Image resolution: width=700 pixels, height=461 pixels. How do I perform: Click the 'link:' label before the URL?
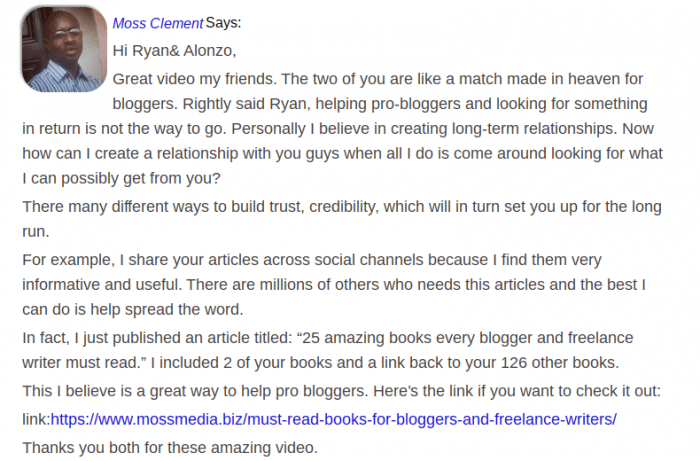[36, 419]
